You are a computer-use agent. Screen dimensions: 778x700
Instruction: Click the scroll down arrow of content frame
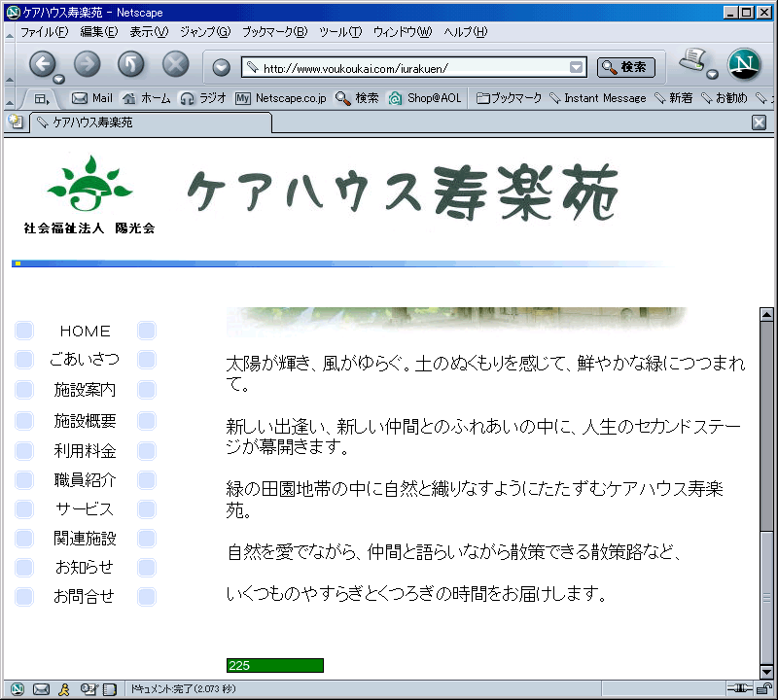coord(766,672)
